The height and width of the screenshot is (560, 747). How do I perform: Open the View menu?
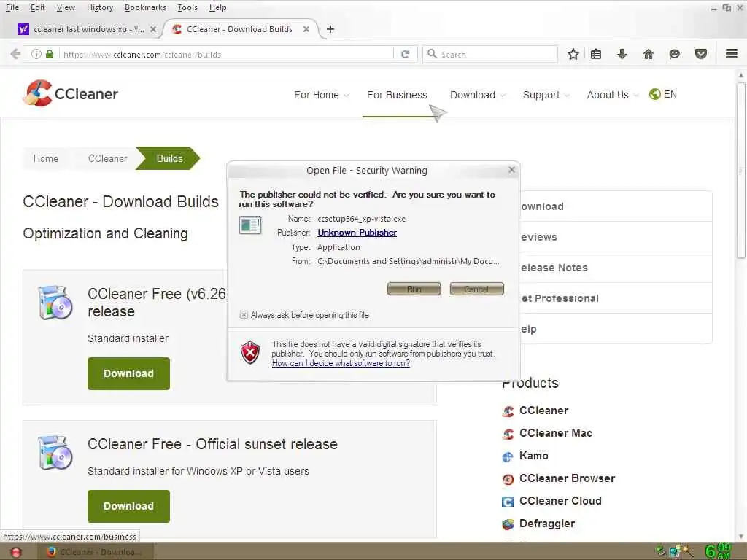[66, 7]
